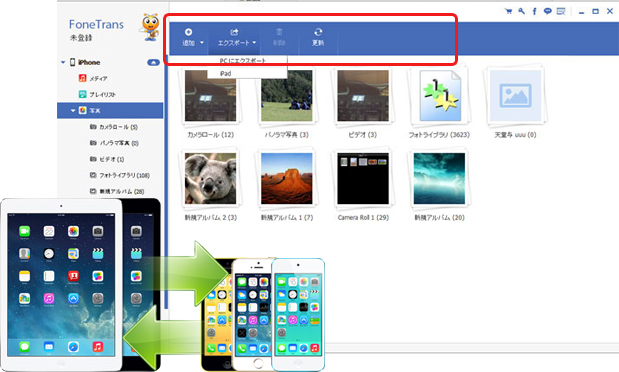Open the パノラマ写真 (3) album thumbnail
Viewport: 619px width, 372px height.
tap(287, 96)
